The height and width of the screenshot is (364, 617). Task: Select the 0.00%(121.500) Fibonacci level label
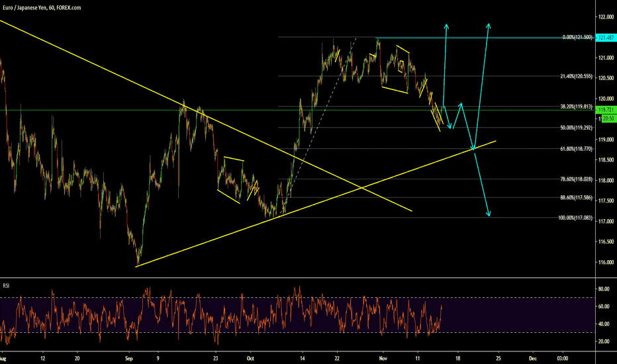(577, 37)
